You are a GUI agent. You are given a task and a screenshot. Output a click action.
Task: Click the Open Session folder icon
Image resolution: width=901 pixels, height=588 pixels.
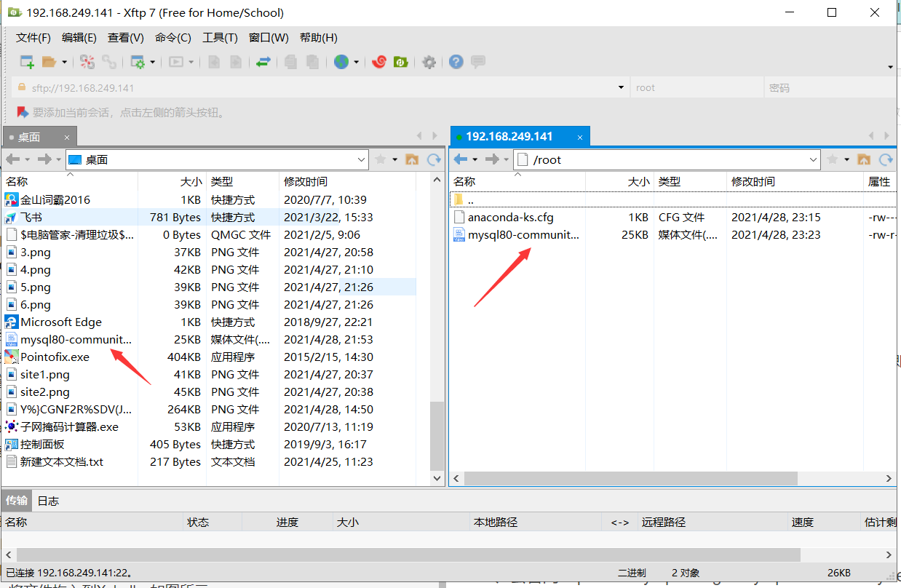tap(49, 62)
